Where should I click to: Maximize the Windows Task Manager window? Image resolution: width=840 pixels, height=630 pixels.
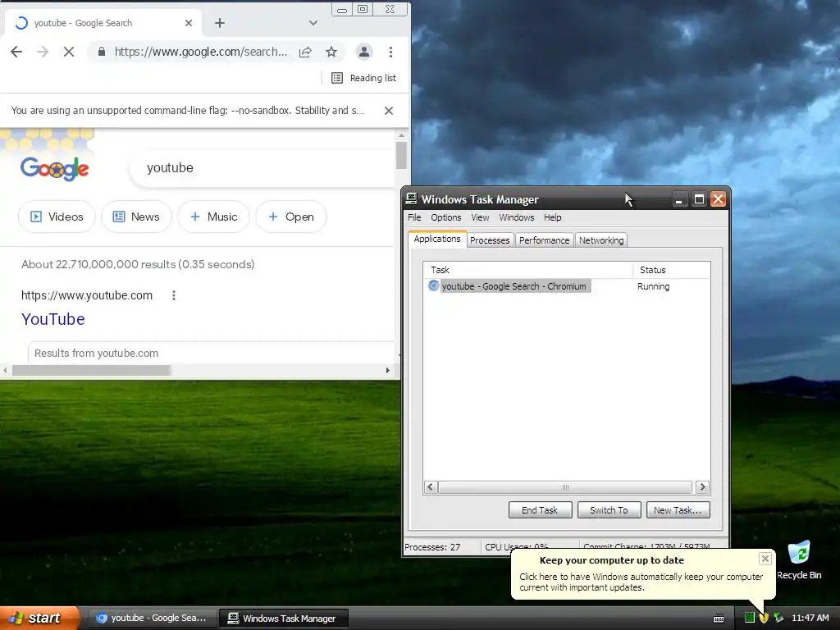[699, 200]
